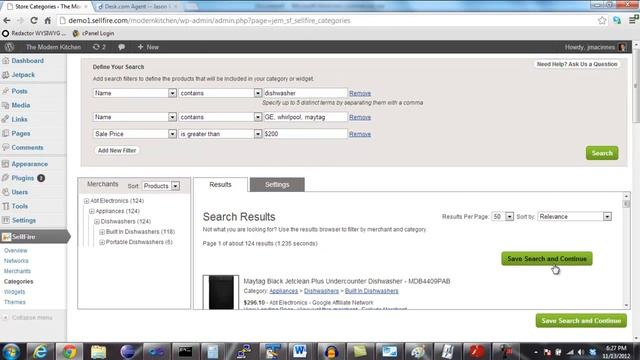
Task: Open the Chrome menu icon
Action: 633,20
